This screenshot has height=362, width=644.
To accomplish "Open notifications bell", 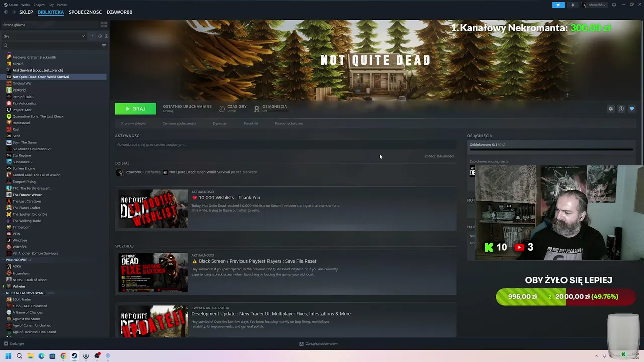I will tap(572, 5).
